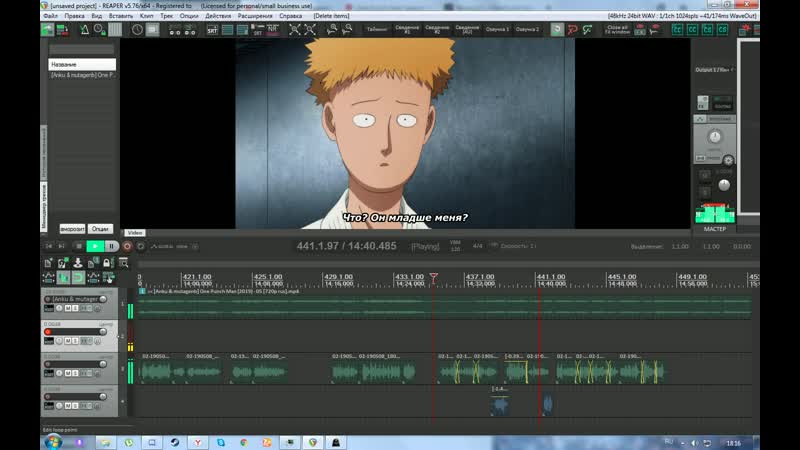
Task: Click the Тайминг toolbar button
Action: (377, 30)
